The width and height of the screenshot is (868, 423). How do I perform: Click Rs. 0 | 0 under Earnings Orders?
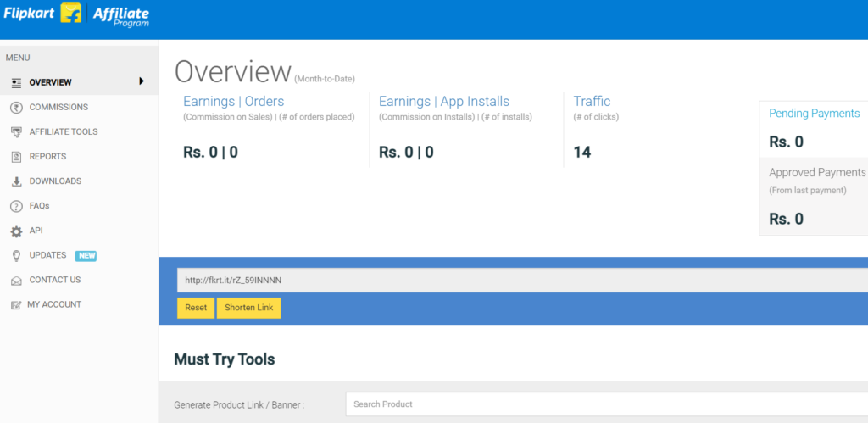point(210,153)
